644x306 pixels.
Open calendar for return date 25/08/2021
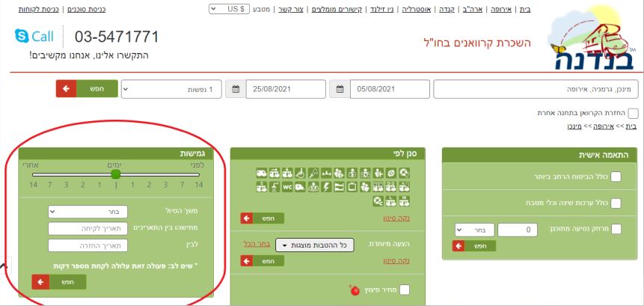pos(236,89)
